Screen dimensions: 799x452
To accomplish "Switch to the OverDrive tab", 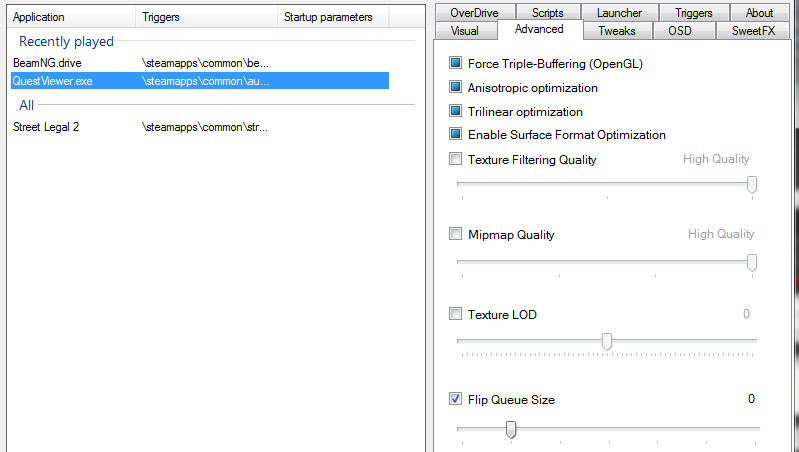I will (475, 13).
